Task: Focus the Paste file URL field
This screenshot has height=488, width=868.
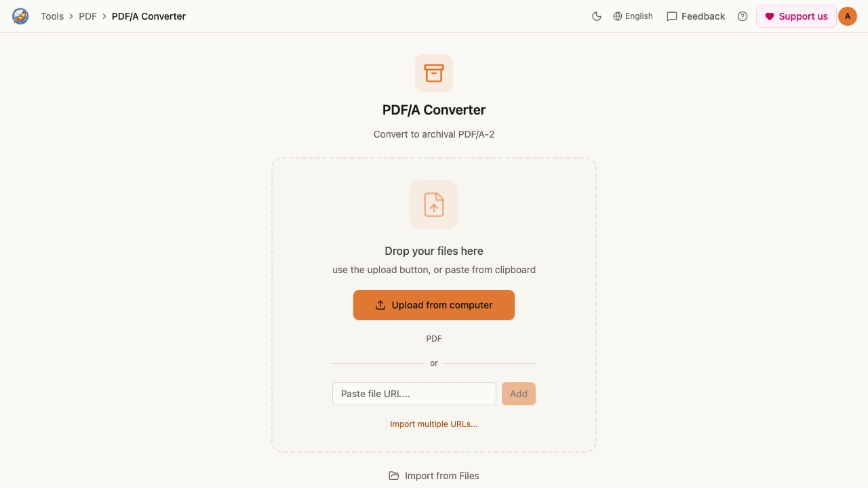Action: (x=414, y=394)
